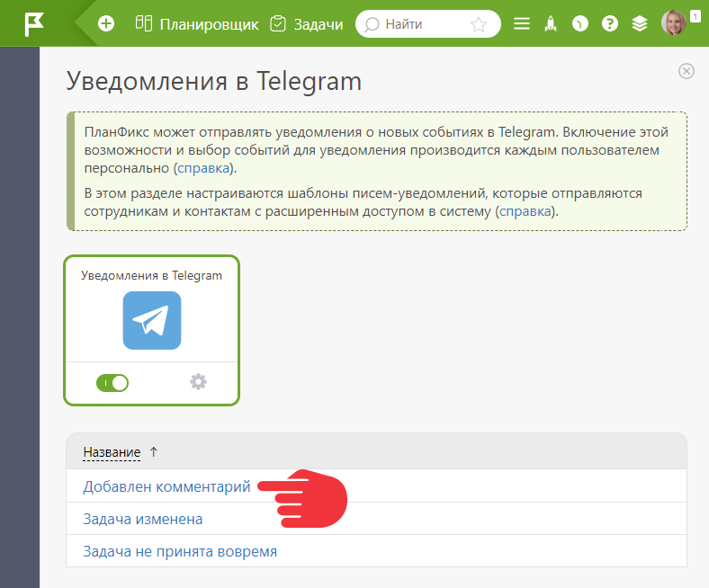The width and height of the screenshot is (709, 588).
Task: Open the user avatar profile
Action: coord(674,22)
